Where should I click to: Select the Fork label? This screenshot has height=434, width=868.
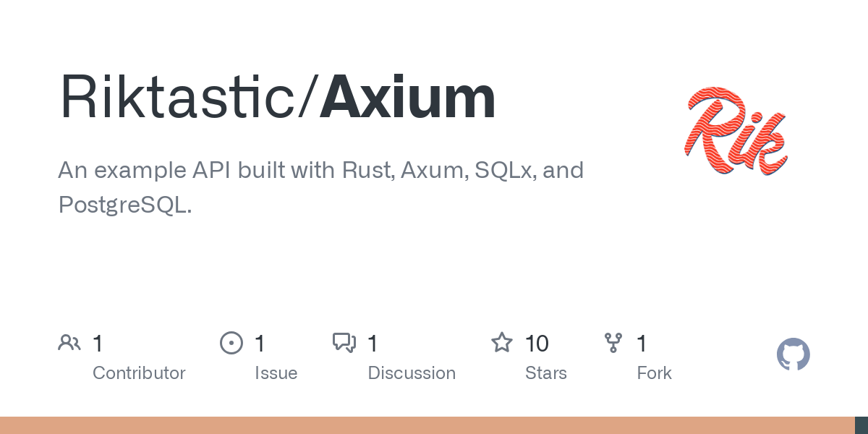[x=654, y=373]
